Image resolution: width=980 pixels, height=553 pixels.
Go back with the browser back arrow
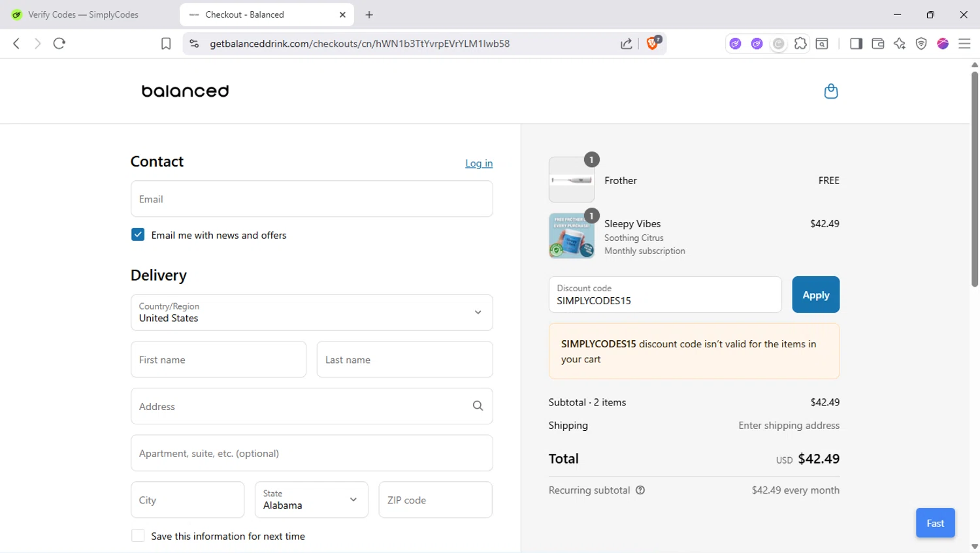click(16, 44)
